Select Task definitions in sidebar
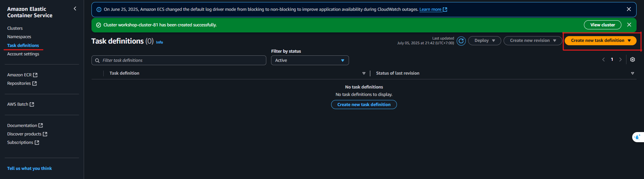Image resolution: width=644 pixels, height=179 pixels. [x=23, y=45]
